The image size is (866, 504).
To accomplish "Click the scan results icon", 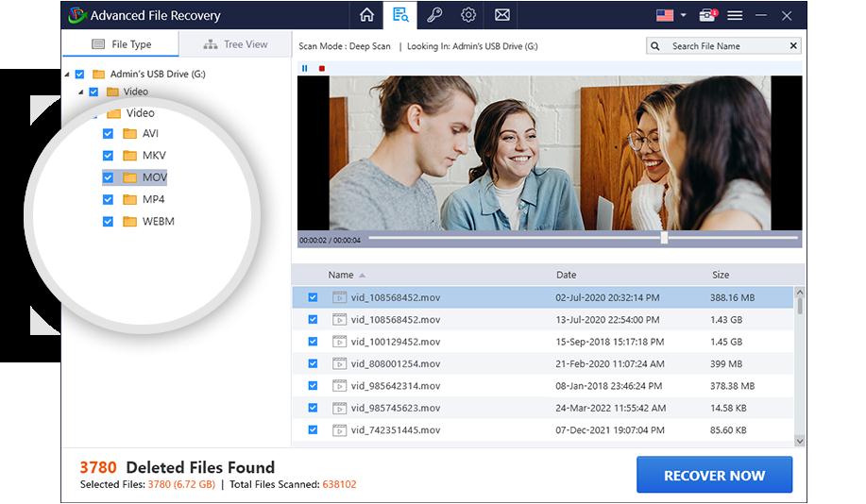I will click(x=400, y=15).
